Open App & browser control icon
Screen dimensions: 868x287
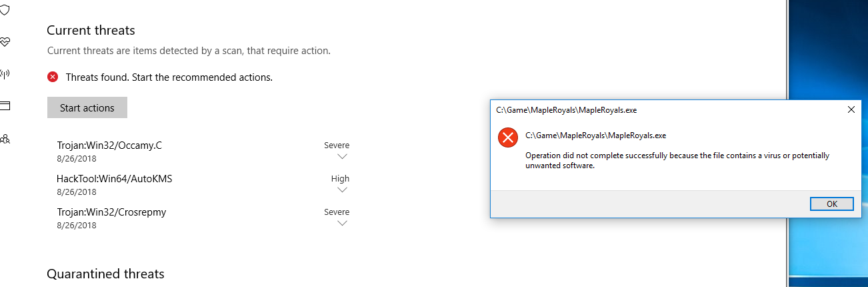5,105
